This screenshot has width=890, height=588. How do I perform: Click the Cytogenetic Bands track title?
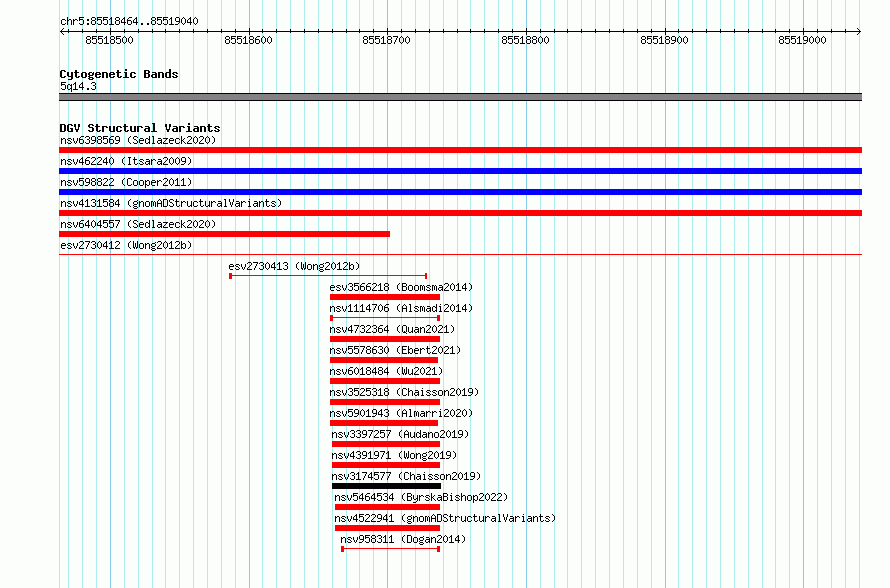tap(119, 74)
